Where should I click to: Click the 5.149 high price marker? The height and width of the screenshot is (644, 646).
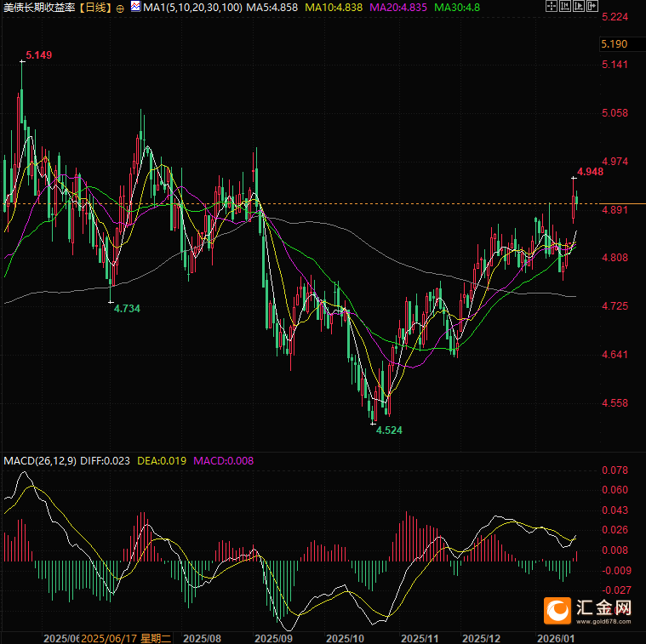click(39, 55)
